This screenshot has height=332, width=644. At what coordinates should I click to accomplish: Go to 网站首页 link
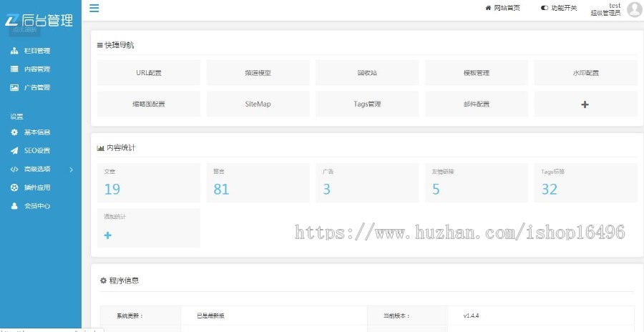[x=507, y=8]
